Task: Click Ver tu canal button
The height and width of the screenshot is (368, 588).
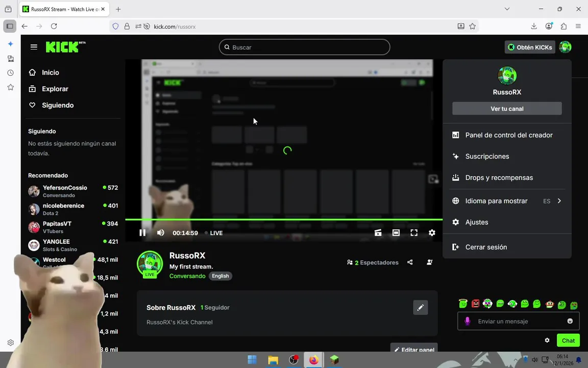Action: (x=507, y=108)
